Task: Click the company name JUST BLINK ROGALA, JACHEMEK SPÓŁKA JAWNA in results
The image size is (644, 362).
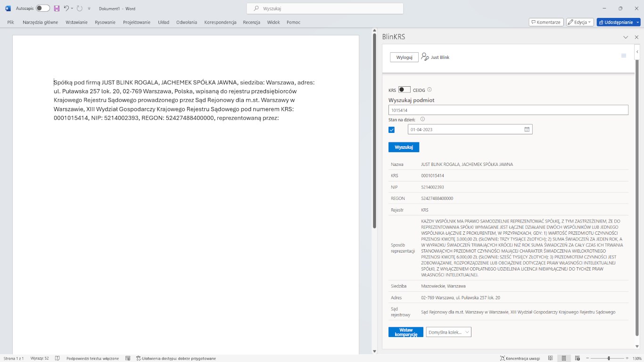Action: coord(467,165)
